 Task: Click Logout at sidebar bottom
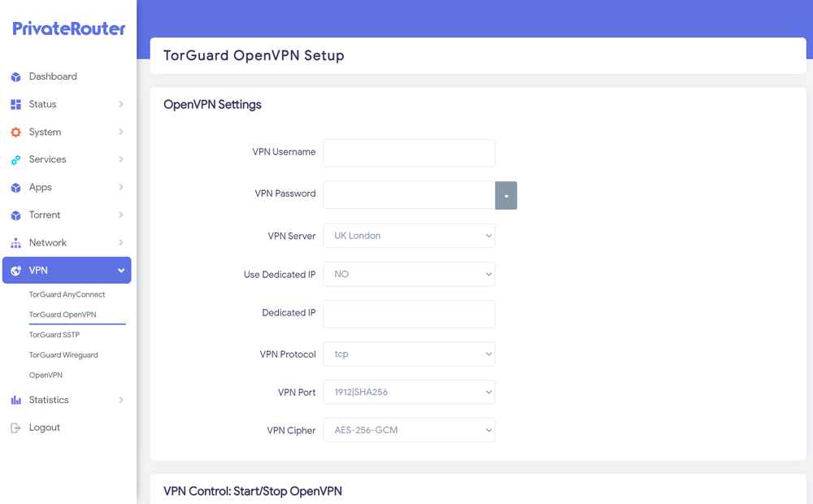[44, 427]
